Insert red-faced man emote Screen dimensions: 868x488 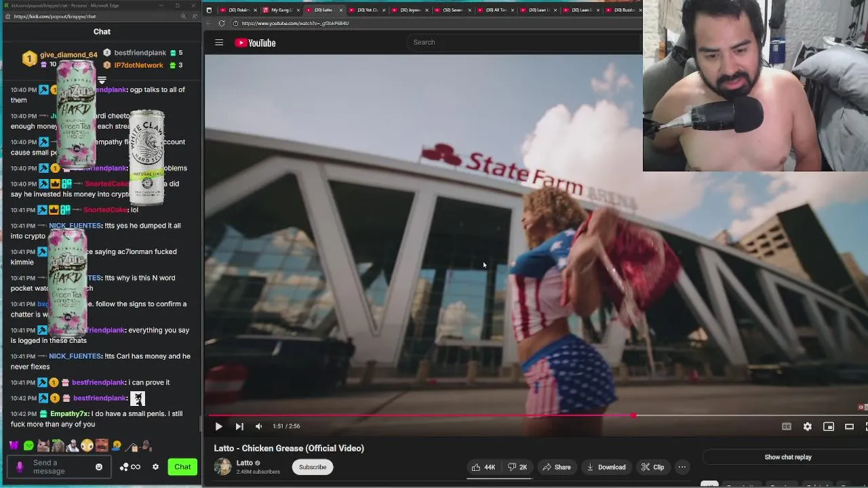[x=102, y=446]
